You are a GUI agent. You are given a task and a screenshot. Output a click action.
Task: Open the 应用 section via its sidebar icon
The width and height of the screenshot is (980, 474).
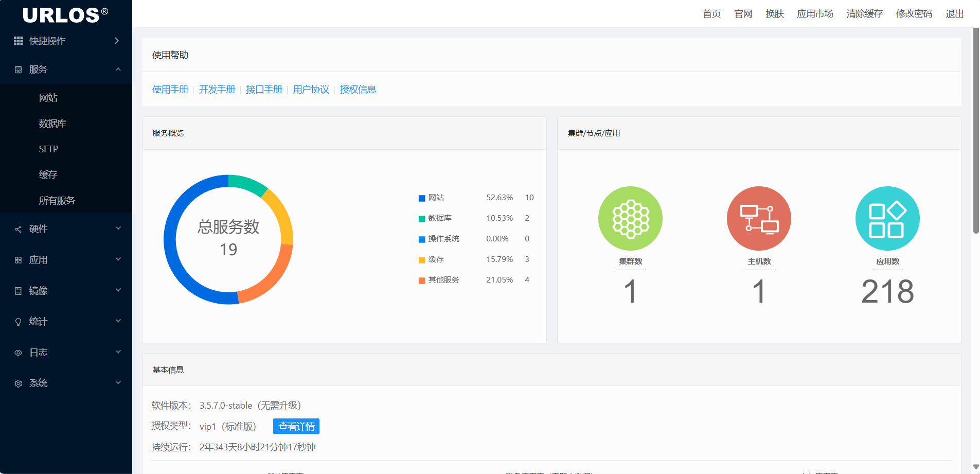(18, 259)
